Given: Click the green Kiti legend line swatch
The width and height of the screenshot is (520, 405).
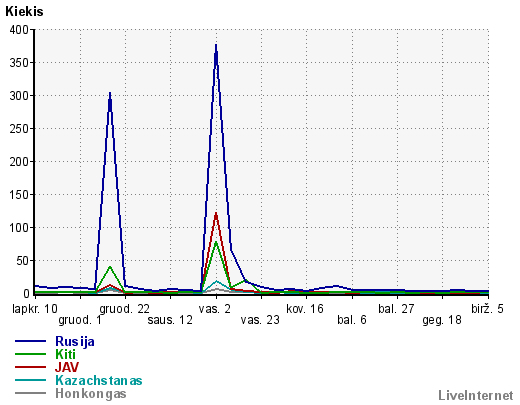Looking at the screenshot, I should (30, 354).
